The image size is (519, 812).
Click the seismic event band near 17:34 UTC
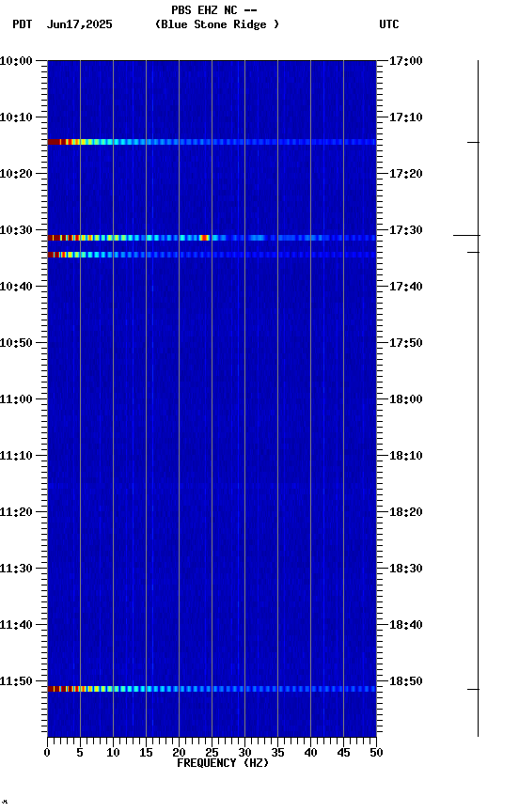coord(212,255)
